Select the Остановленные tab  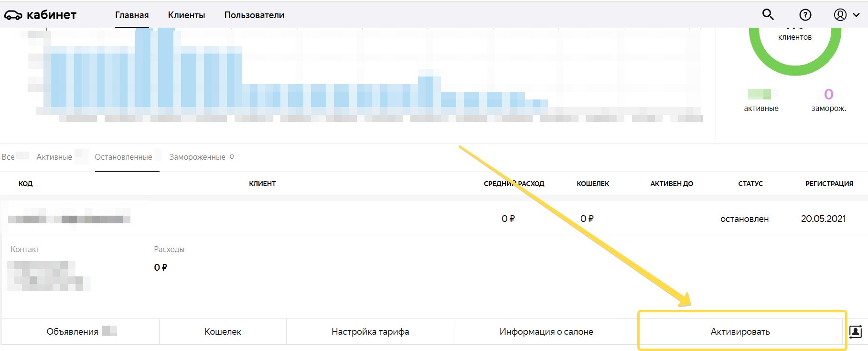click(123, 157)
